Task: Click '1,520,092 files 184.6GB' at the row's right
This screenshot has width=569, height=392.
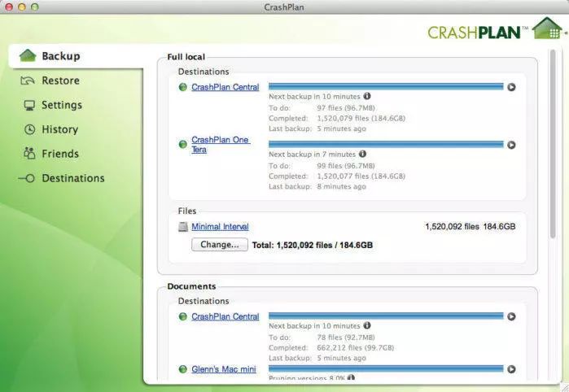Action: coord(471,227)
